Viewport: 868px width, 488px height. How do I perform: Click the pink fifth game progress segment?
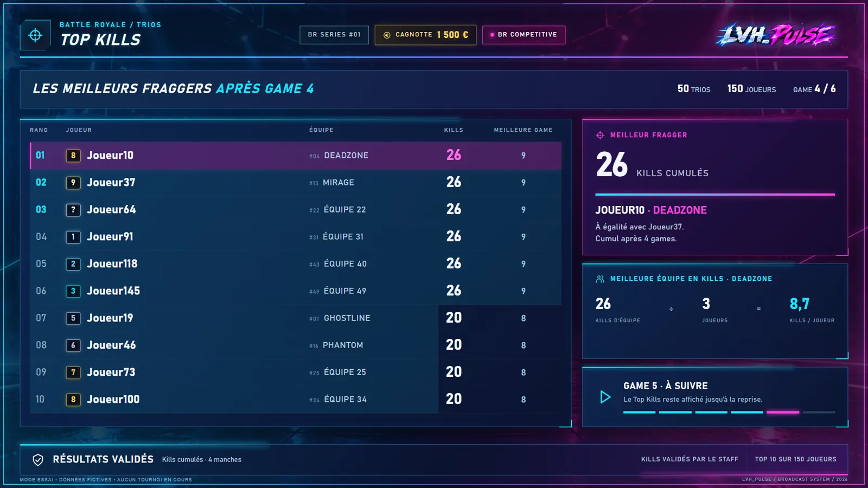(783, 412)
